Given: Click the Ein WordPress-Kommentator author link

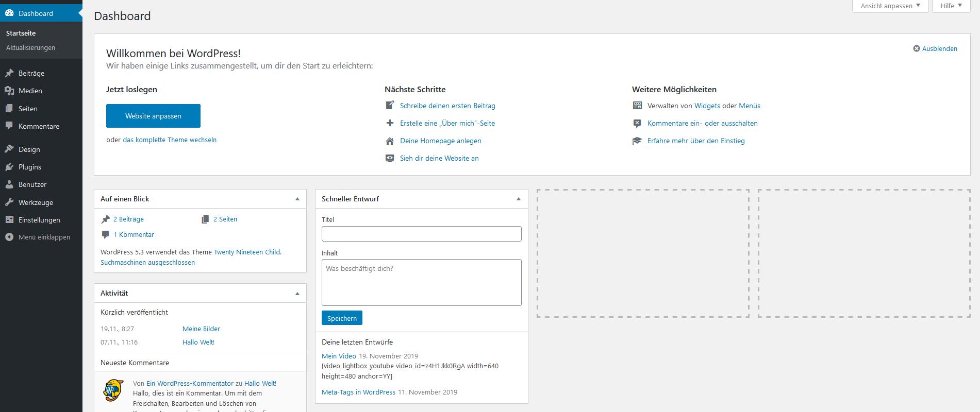Looking at the screenshot, I should [x=190, y=383].
